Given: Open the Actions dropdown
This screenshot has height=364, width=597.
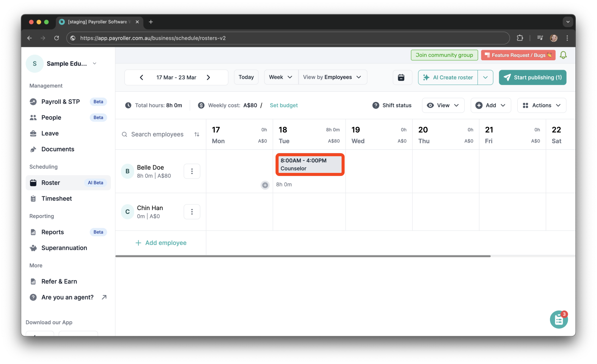Looking at the screenshot, I should coord(542,105).
